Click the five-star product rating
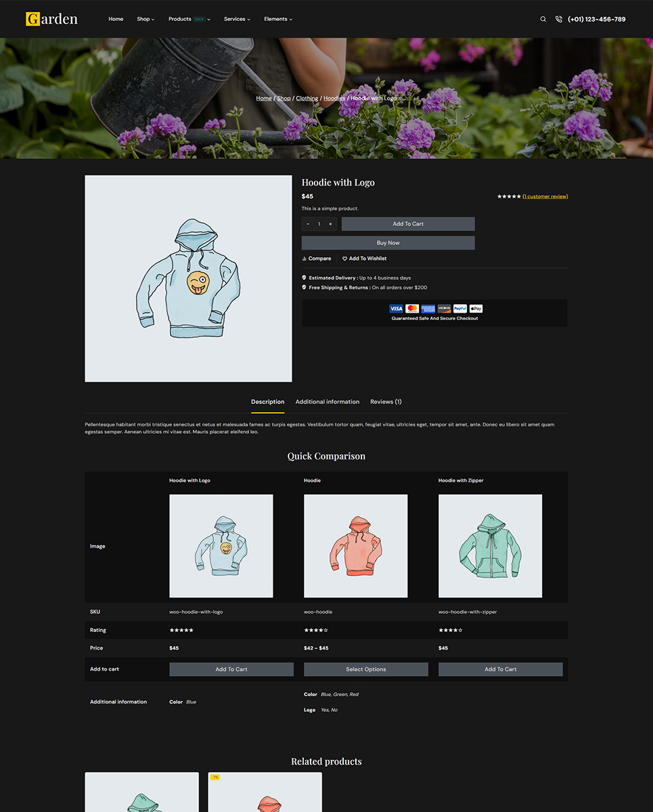The height and width of the screenshot is (812, 653). click(x=509, y=196)
